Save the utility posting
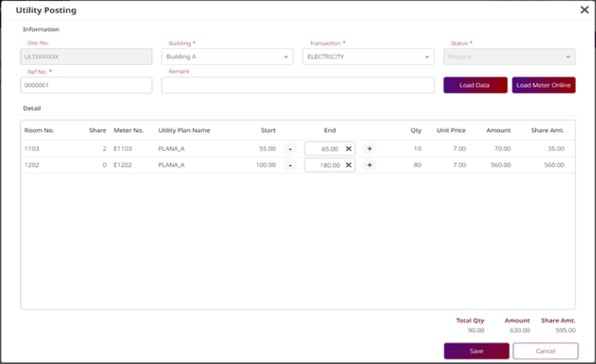This screenshot has width=596, height=364. pyautogui.click(x=477, y=351)
